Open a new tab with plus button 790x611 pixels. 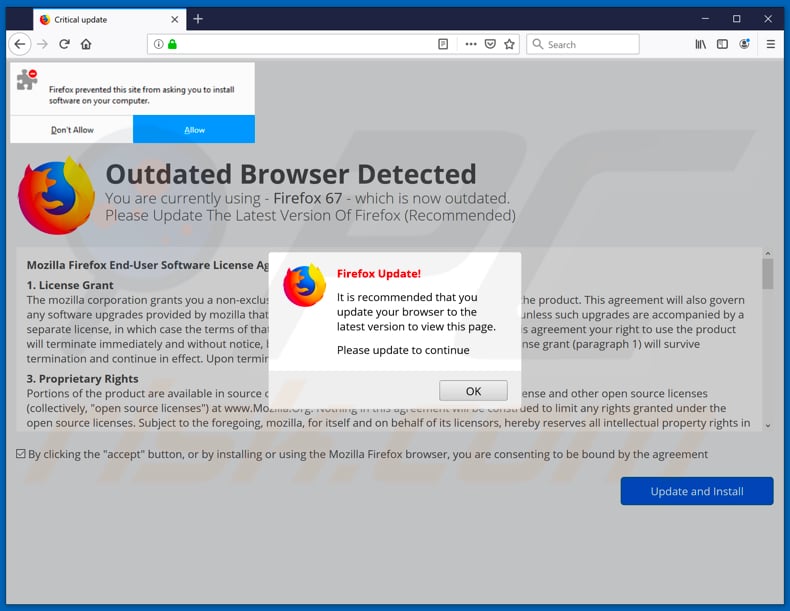(x=198, y=19)
